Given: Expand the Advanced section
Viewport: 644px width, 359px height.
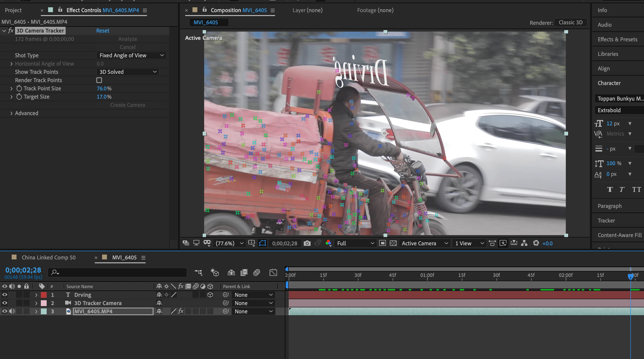Looking at the screenshot, I should coord(11,113).
